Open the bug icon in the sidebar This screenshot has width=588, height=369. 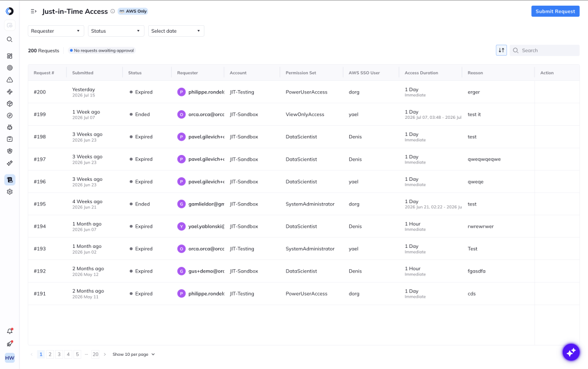point(10,127)
